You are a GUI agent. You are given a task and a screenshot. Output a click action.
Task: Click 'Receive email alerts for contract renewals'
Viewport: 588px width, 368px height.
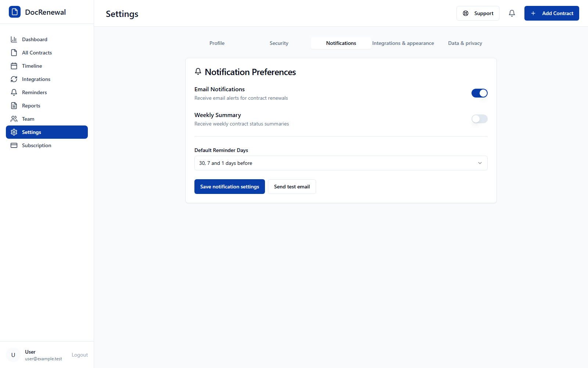tap(241, 98)
